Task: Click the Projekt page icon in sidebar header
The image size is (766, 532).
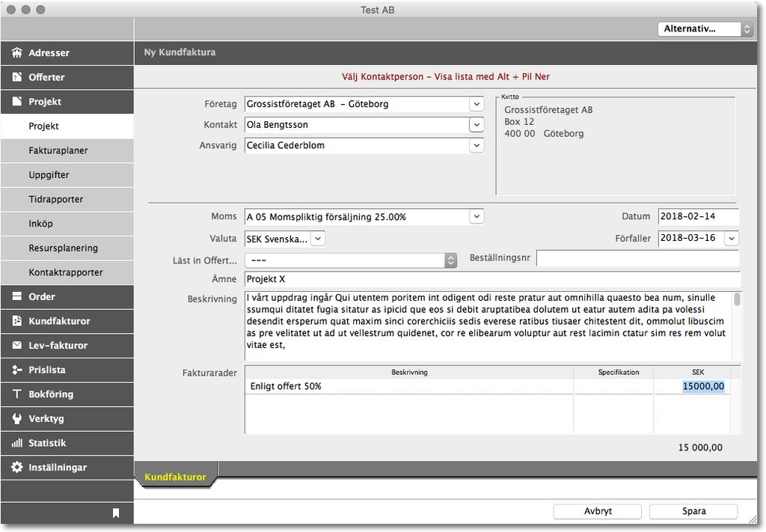Action: click(x=17, y=101)
